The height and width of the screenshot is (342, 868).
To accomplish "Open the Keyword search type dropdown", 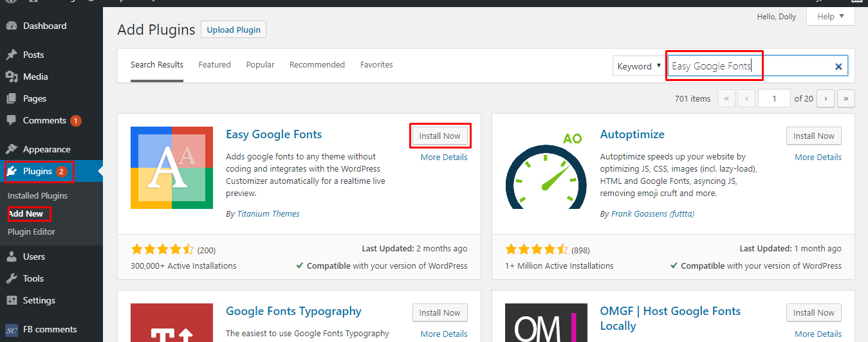I will tap(639, 66).
